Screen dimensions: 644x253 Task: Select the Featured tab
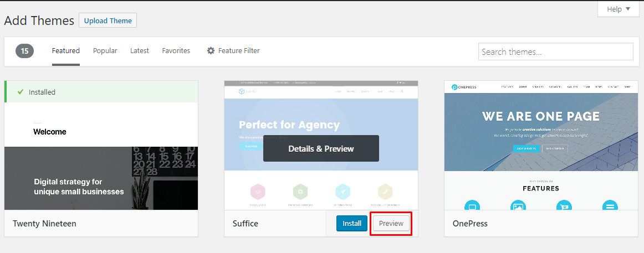66,51
